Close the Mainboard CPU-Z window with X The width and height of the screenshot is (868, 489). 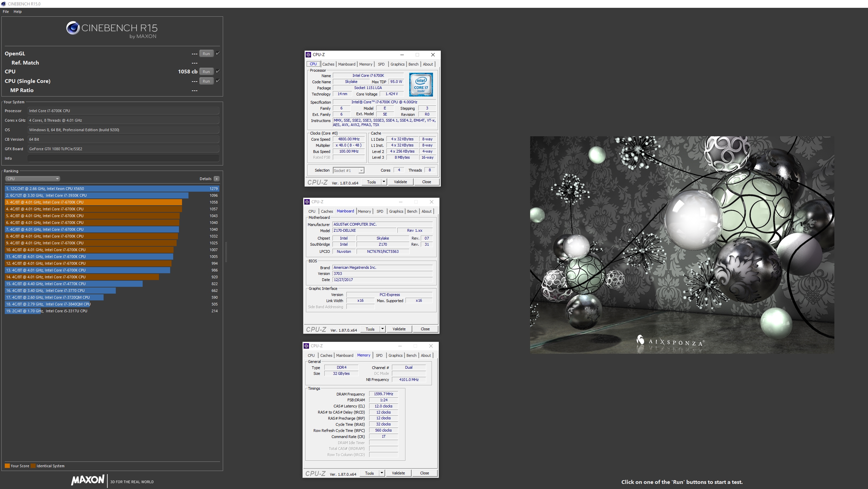pyautogui.click(x=431, y=202)
